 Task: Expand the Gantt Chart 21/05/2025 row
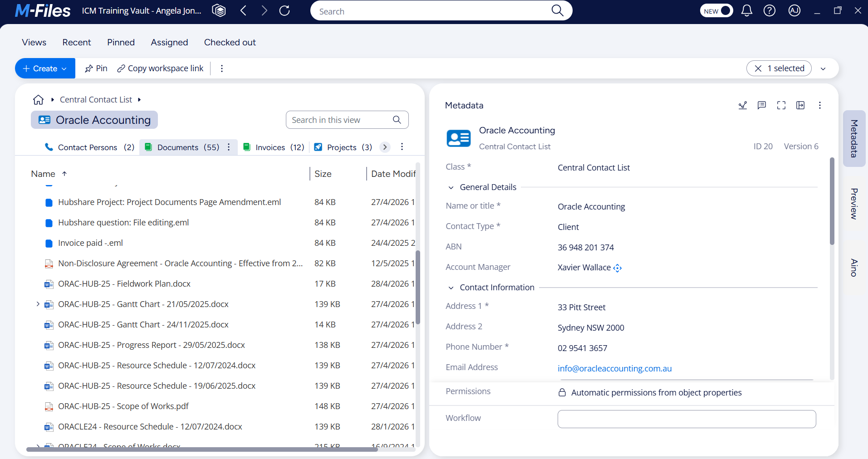[x=38, y=304]
